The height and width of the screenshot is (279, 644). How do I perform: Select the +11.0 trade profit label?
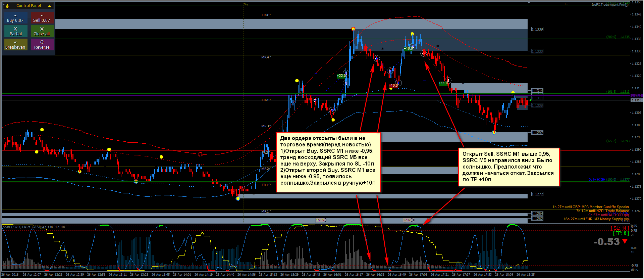tap(443, 83)
